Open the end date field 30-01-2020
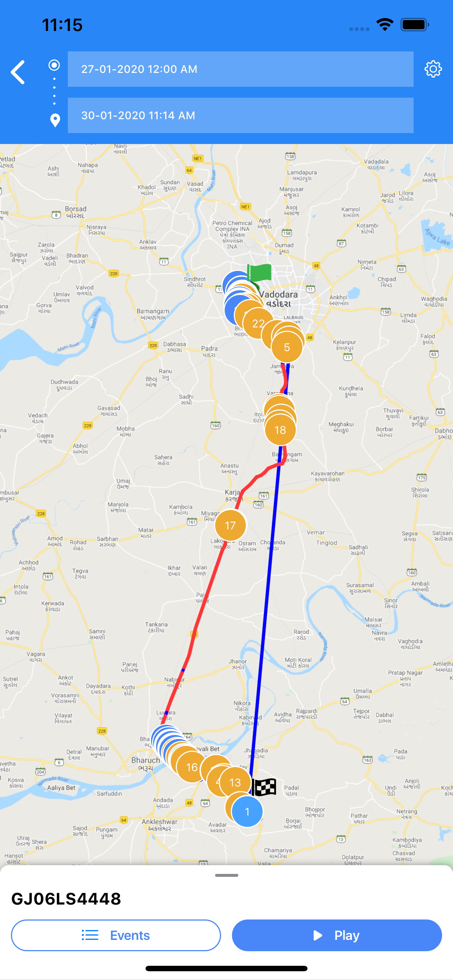 [241, 115]
